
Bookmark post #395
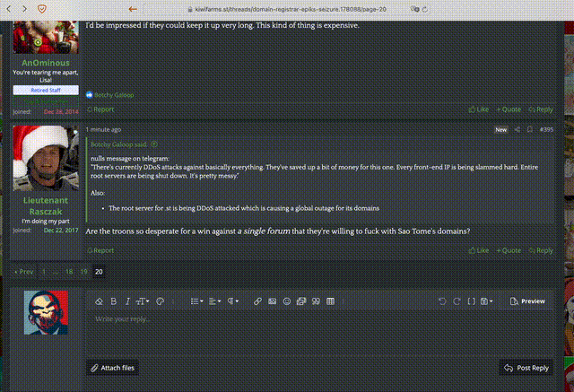click(x=530, y=129)
